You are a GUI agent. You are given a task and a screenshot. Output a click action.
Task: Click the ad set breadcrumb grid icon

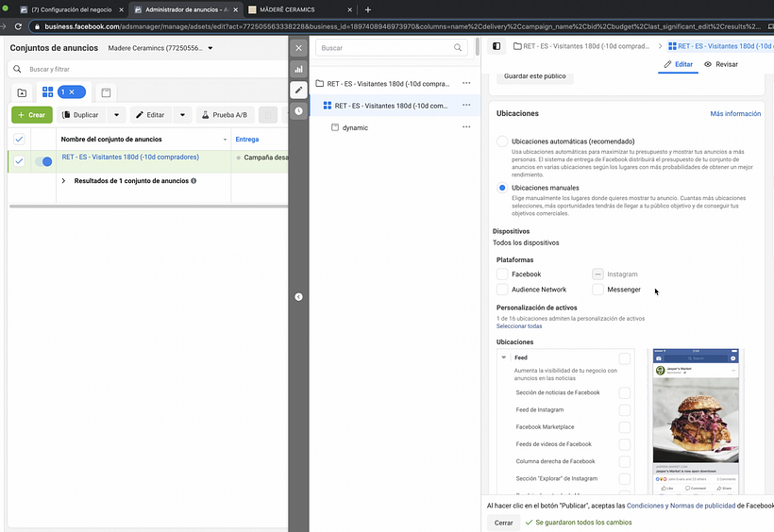672,46
